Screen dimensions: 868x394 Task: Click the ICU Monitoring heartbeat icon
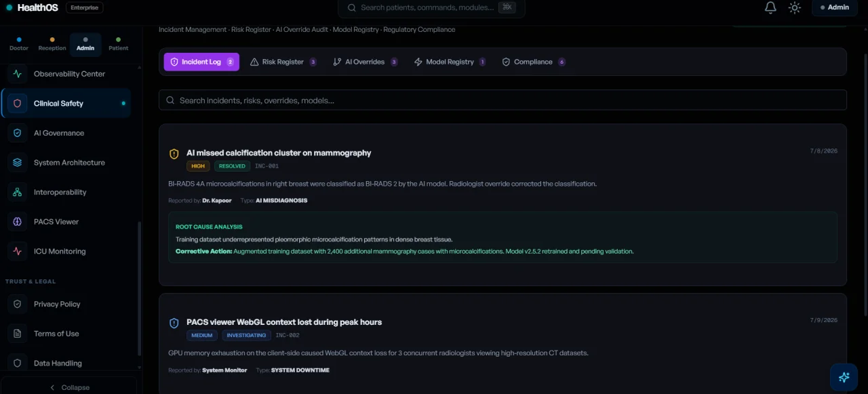[x=18, y=252]
